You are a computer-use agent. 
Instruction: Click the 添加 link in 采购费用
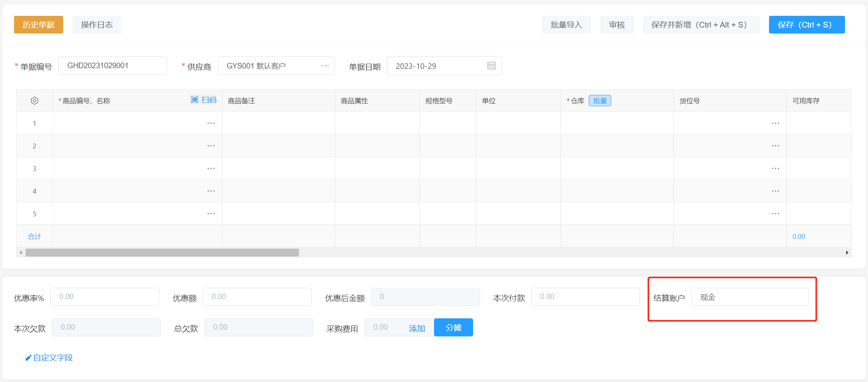pyautogui.click(x=417, y=329)
